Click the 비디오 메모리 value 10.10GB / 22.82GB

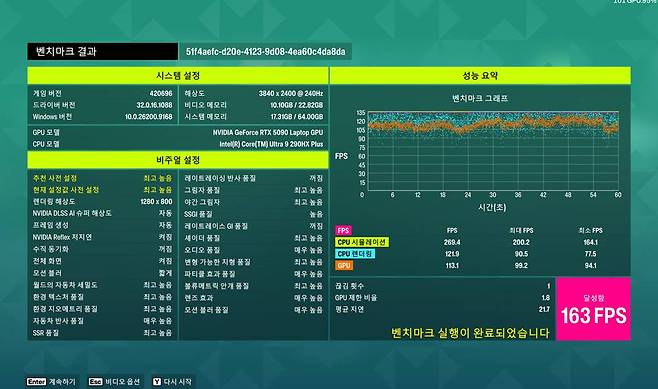[297, 105]
